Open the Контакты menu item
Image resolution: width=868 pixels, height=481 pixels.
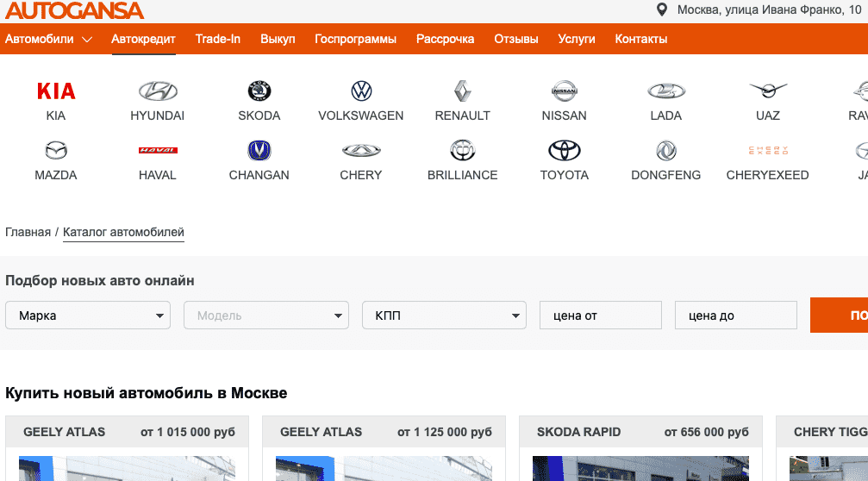[x=640, y=40]
